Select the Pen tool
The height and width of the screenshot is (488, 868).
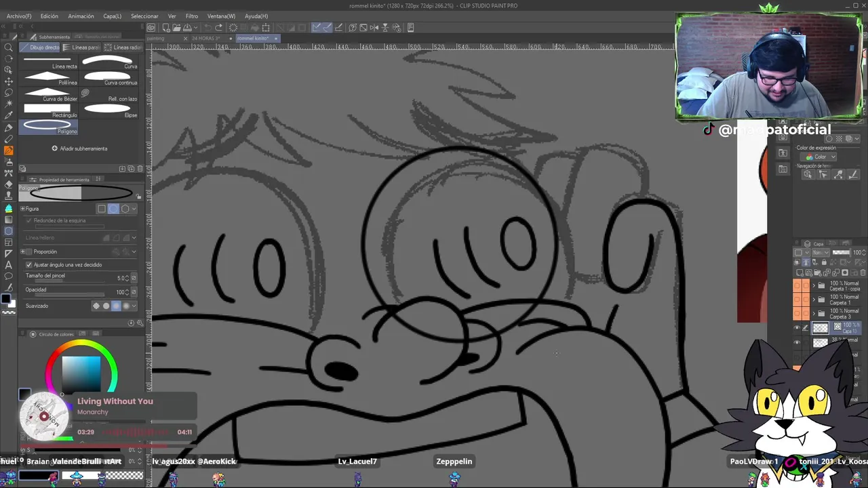pos(9,127)
